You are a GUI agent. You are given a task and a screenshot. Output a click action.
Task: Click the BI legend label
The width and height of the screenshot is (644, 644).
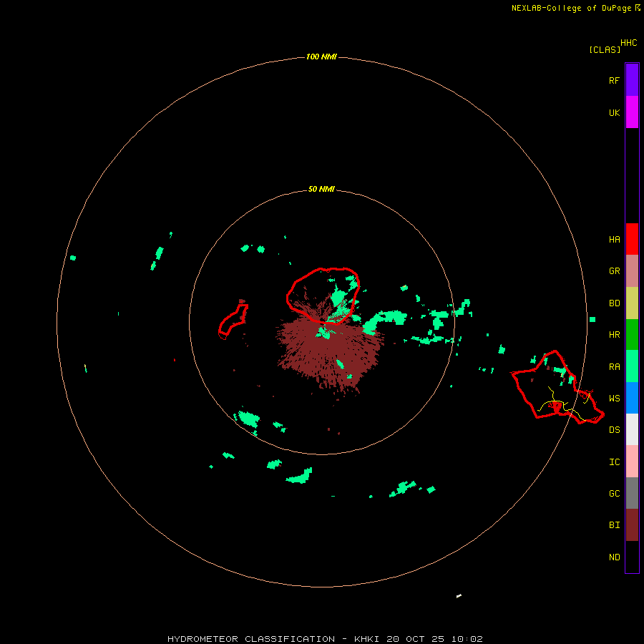point(614,525)
